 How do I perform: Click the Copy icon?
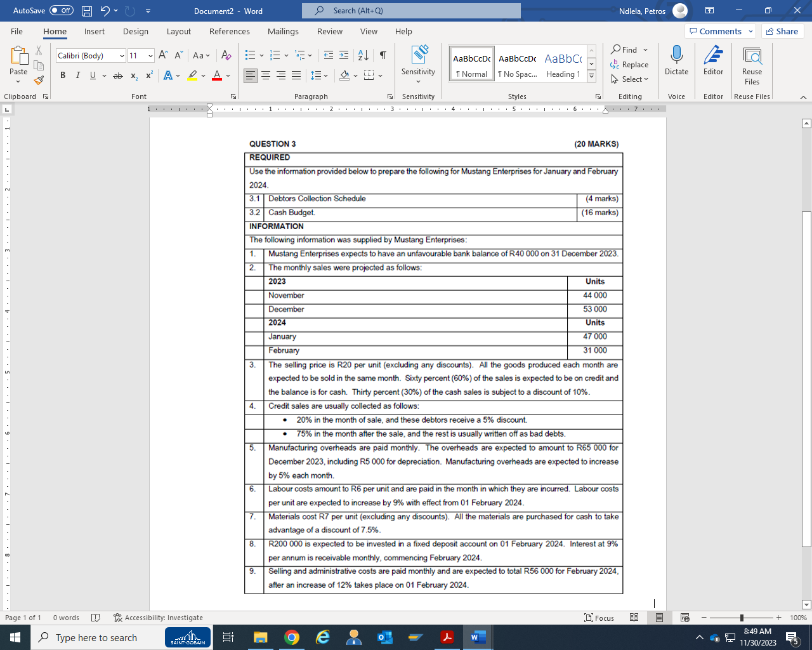pyautogui.click(x=39, y=65)
